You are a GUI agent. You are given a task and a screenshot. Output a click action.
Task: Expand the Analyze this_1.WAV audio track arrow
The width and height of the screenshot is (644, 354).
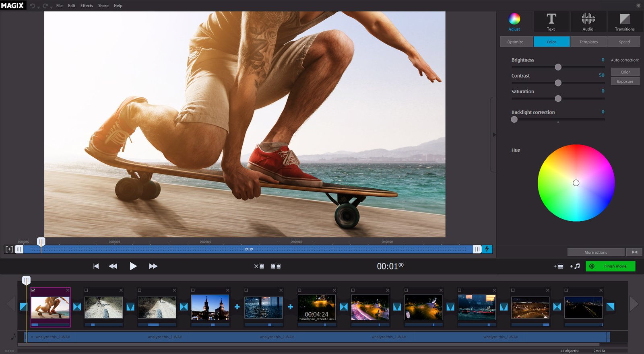pos(32,337)
